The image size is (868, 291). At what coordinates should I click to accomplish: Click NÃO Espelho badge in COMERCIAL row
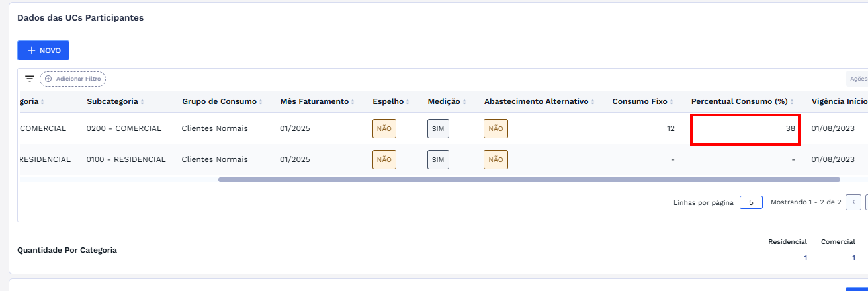pos(384,129)
